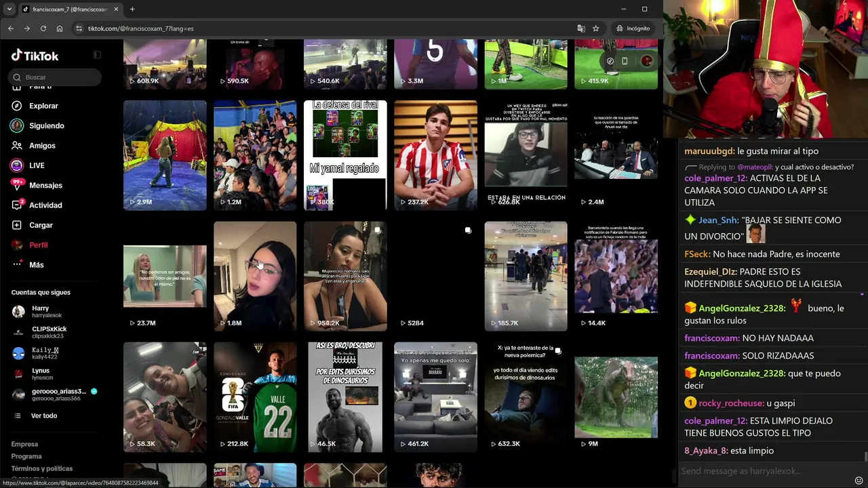Open Mensajes inbox icon with notification badge
868x488 pixels.
click(17, 185)
